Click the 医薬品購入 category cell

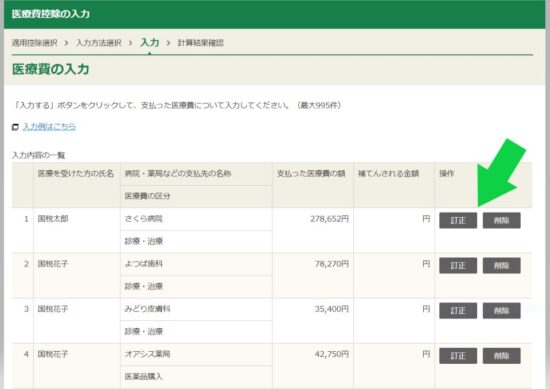pyautogui.click(x=196, y=377)
